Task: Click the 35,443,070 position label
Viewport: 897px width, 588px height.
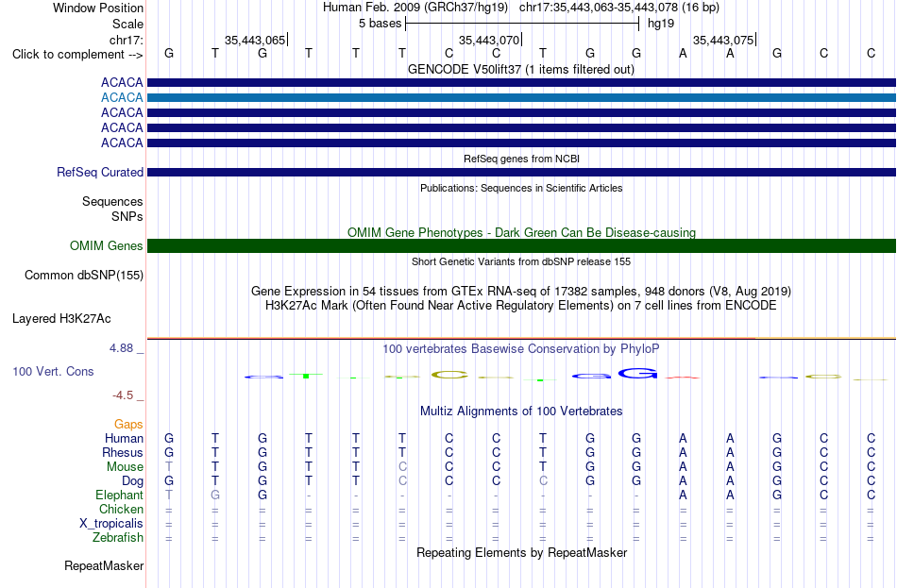Action: (489, 40)
